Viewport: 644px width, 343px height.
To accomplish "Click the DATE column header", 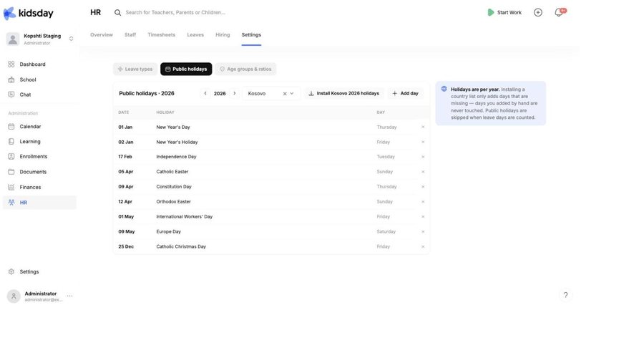I will tap(124, 112).
